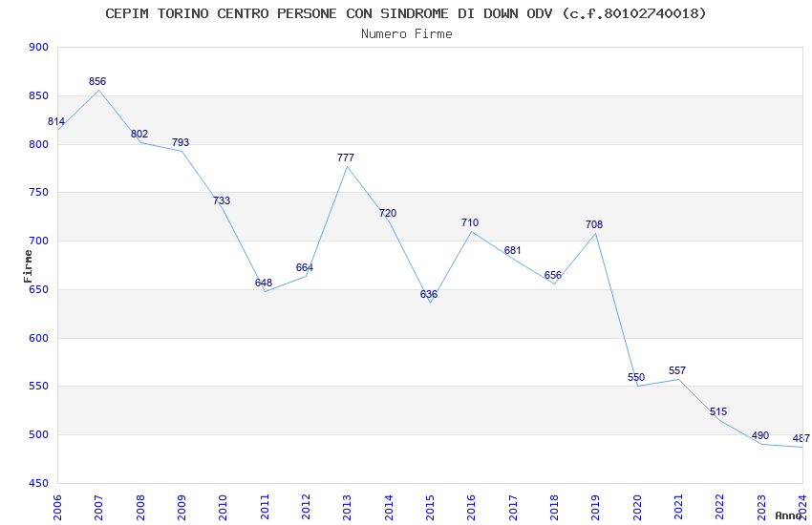Click the y-axis tick 650
The width and height of the screenshot is (812, 525).
point(39,289)
